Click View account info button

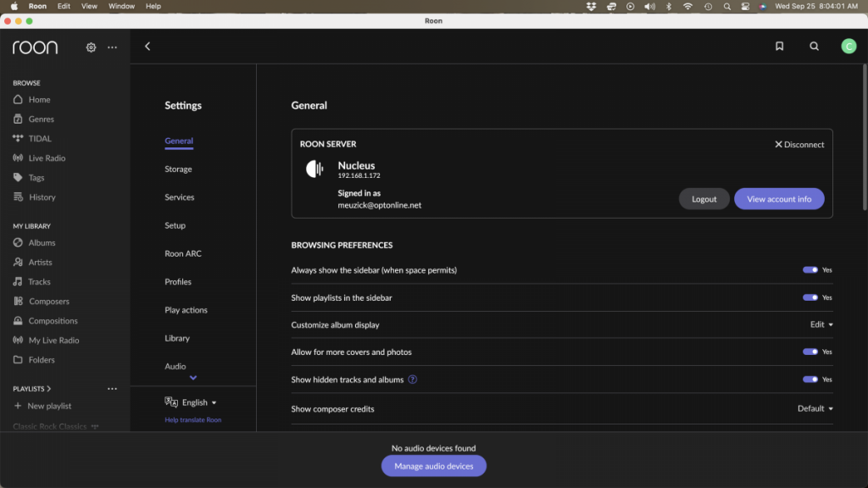pos(779,199)
